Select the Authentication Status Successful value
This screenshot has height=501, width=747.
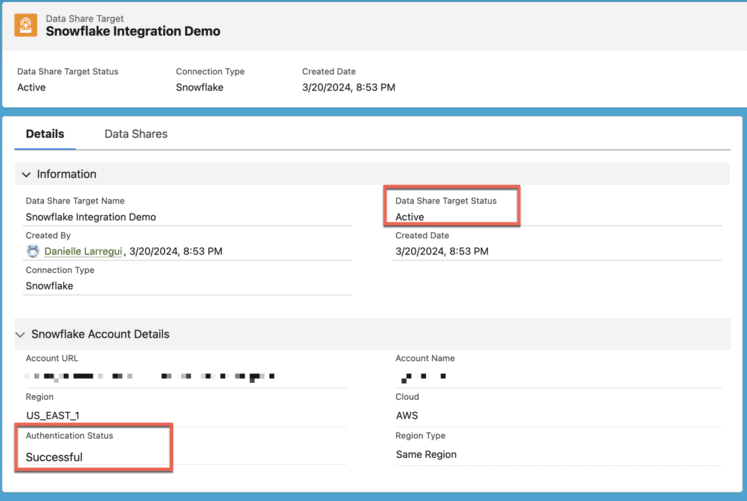[x=54, y=457]
